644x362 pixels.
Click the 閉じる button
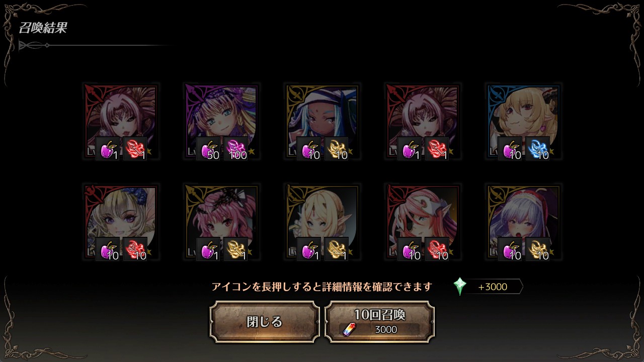(265, 322)
